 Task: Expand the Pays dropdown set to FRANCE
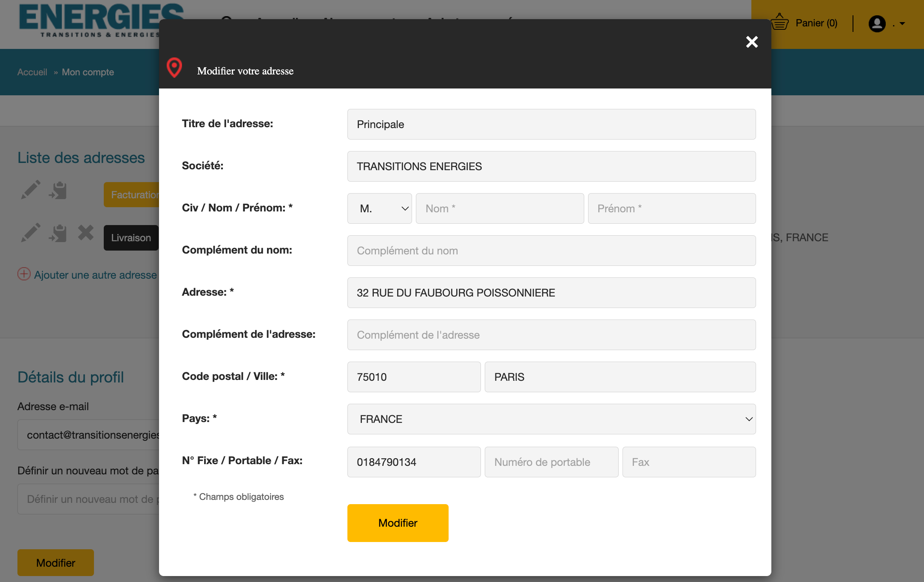point(551,419)
